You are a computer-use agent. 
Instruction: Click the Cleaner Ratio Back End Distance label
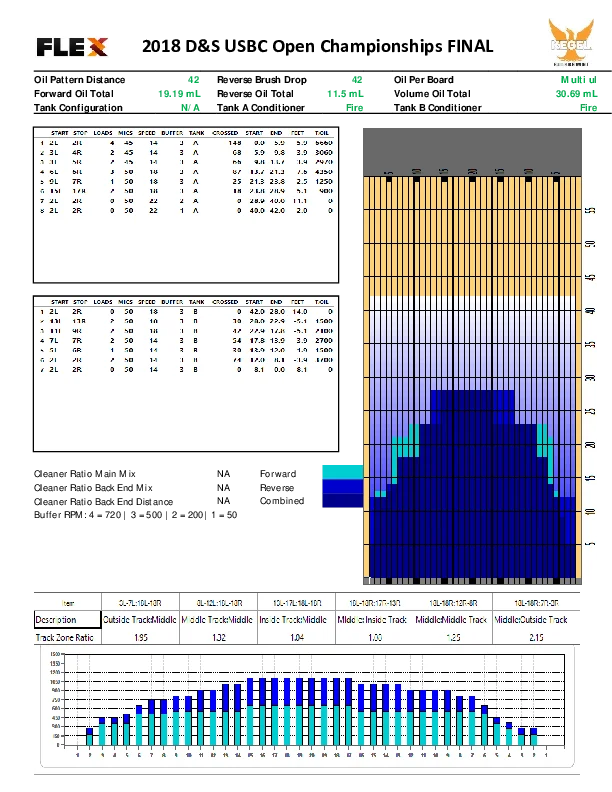pyautogui.click(x=104, y=502)
